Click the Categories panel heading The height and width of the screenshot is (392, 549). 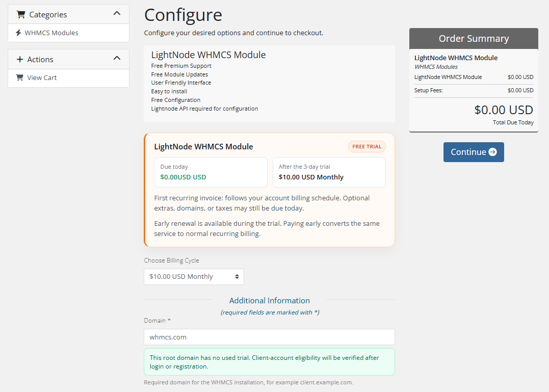(69, 14)
